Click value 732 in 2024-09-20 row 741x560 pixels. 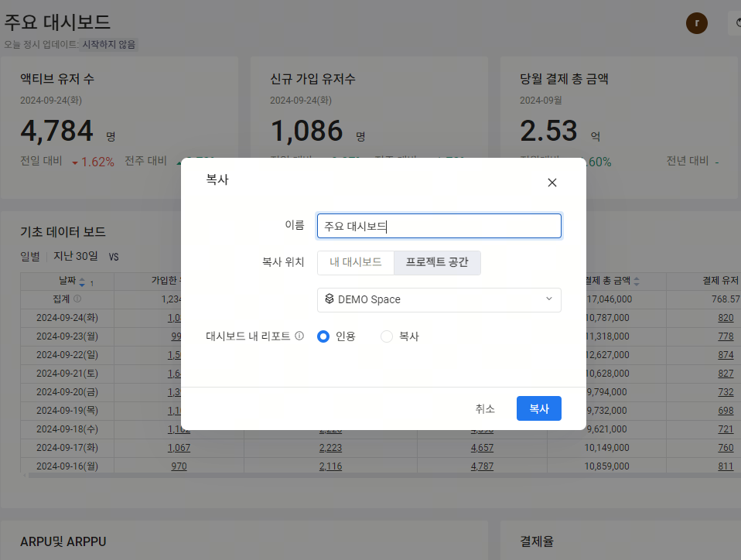pos(726,391)
